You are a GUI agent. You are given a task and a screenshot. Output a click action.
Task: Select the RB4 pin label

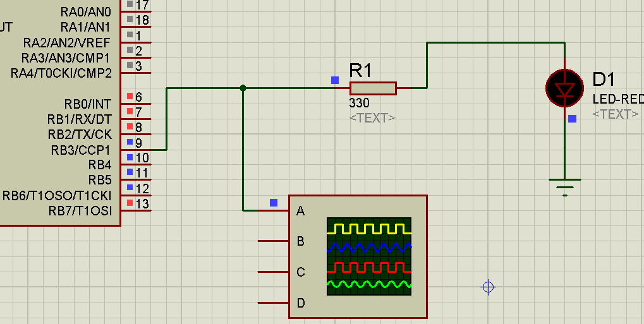[100, 165]
